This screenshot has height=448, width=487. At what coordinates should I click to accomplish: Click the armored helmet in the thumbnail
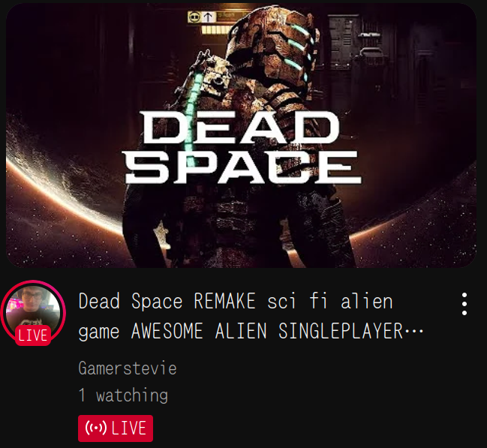click(x=273, y=47)
